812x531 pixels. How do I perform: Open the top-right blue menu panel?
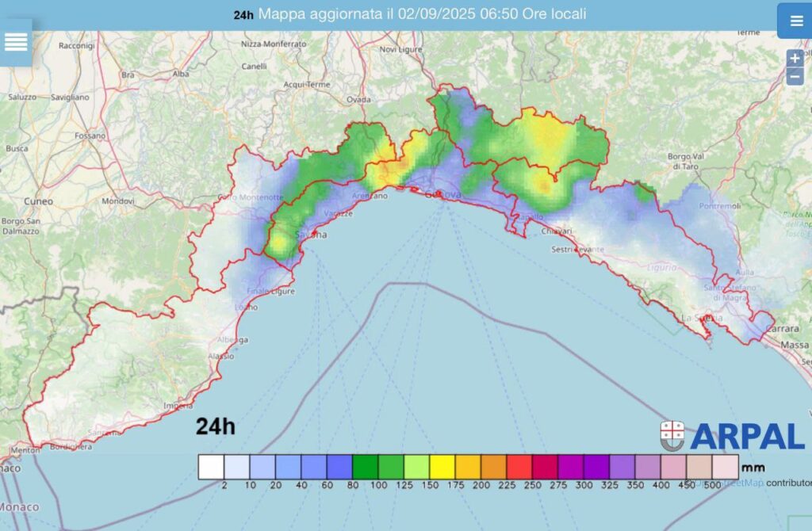click(x=797, y=21)
